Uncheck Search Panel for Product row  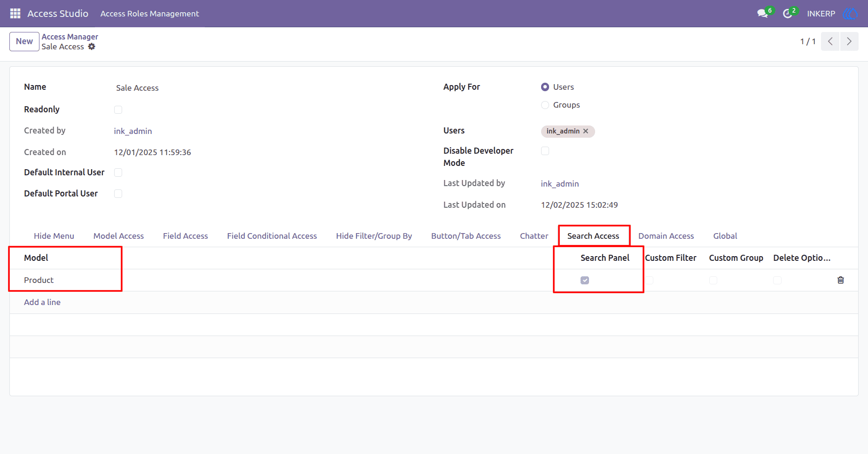pyautogui.click(x=585, y=280)
